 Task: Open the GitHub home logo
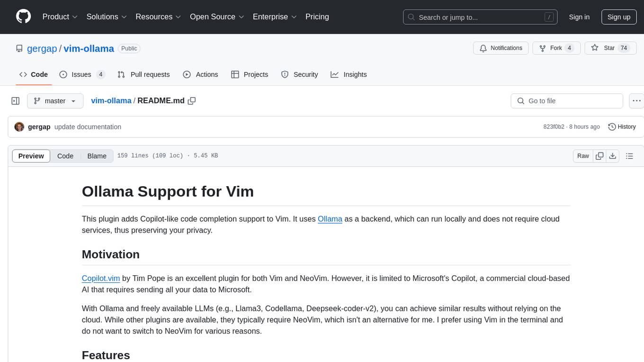23,17
